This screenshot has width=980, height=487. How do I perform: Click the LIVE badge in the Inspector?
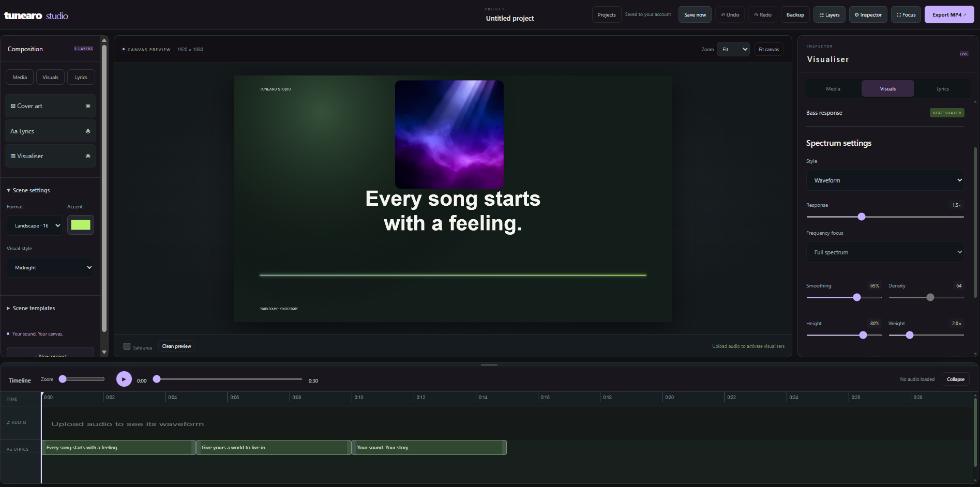[964, 54]
